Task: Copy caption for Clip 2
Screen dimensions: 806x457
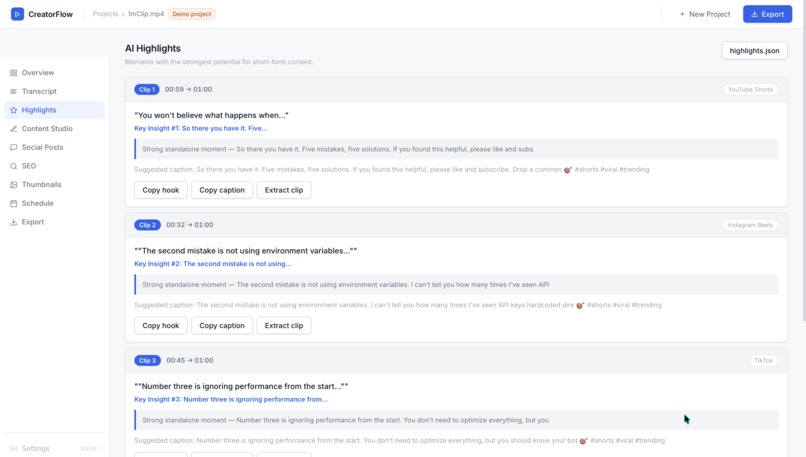Action: (222, 325)
